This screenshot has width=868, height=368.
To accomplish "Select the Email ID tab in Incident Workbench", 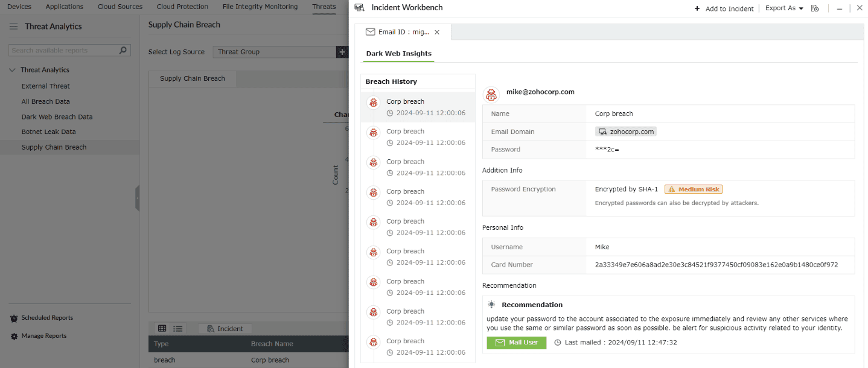I will pos(403,33).
